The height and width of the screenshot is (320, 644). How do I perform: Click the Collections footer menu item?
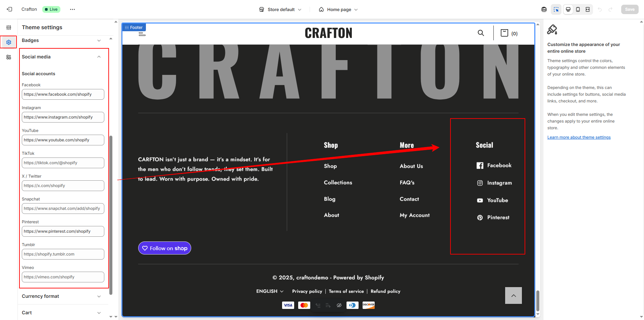coord(338,183)
